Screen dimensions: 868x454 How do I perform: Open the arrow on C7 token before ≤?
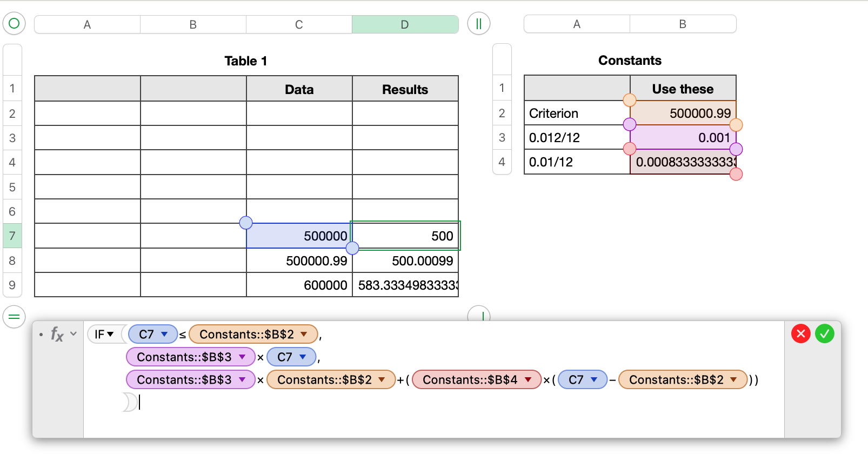pyautogui.click(x=164, y=334)
